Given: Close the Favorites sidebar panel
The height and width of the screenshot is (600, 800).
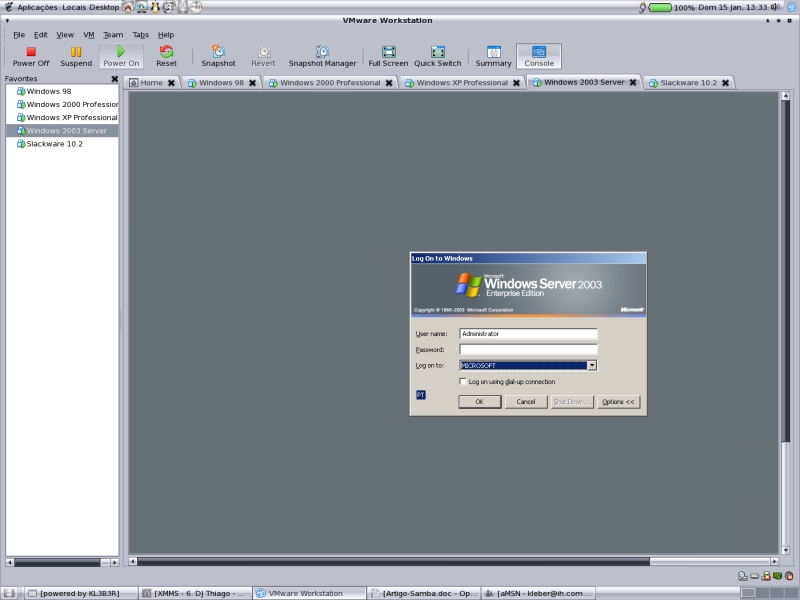Looking at the screenshot, I should [114, 79].
